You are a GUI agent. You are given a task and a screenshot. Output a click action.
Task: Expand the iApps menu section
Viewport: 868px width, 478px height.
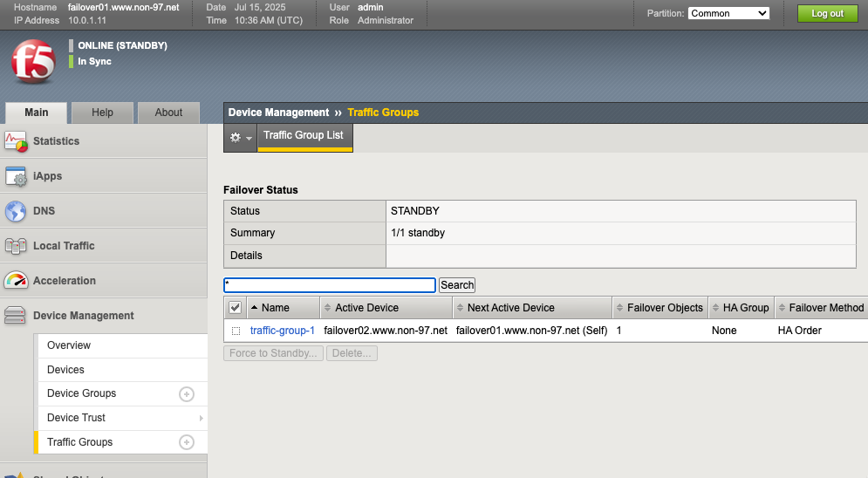(104, 176)
